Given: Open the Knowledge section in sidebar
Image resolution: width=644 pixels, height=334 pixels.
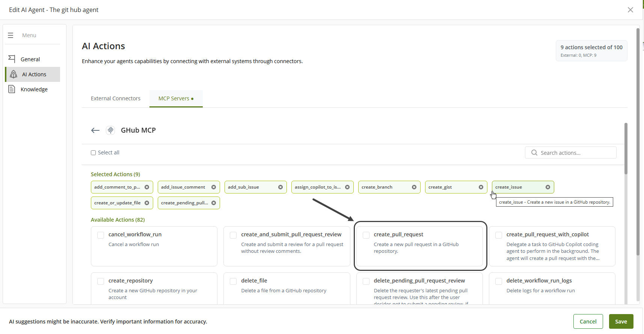Looking at the screenshot, I should (x=34, y=89).
